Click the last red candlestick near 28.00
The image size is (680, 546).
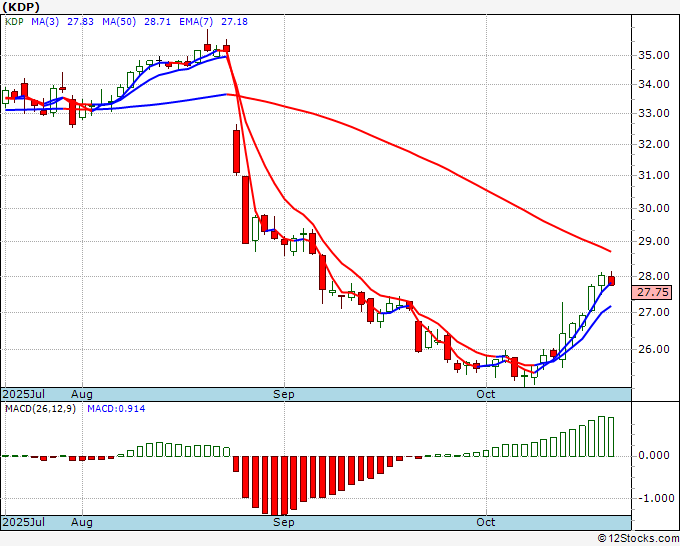tap(611, 280)
